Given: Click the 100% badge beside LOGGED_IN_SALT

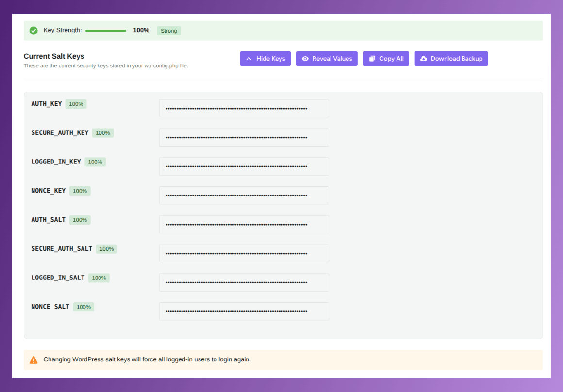Looking at the screenshot, I should point(99,278).
